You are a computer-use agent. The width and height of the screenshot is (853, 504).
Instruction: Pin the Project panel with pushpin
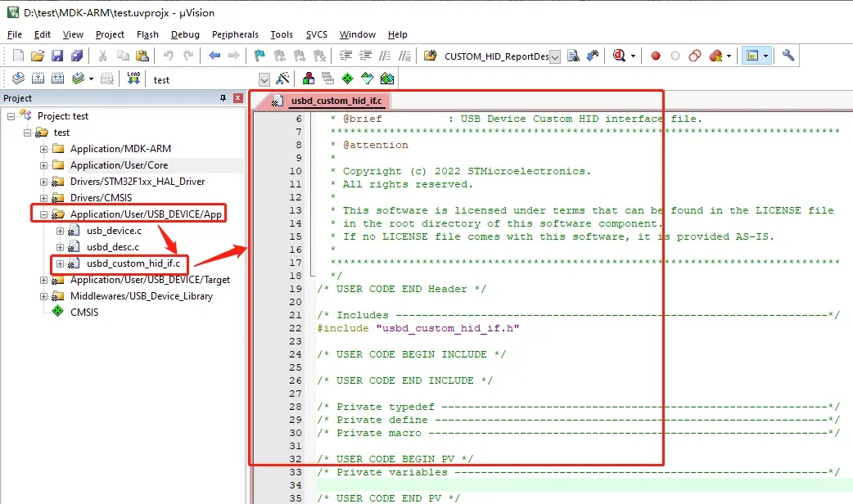tap(223, 98)
